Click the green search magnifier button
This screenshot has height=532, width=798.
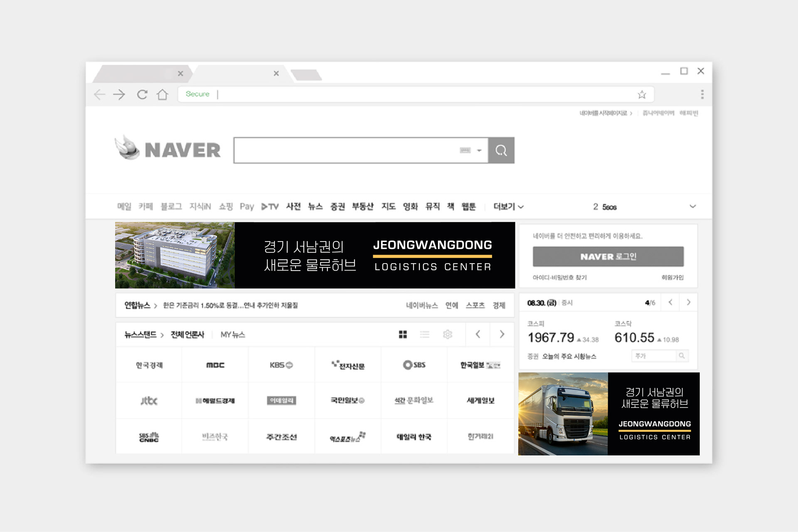click(501, 150)
